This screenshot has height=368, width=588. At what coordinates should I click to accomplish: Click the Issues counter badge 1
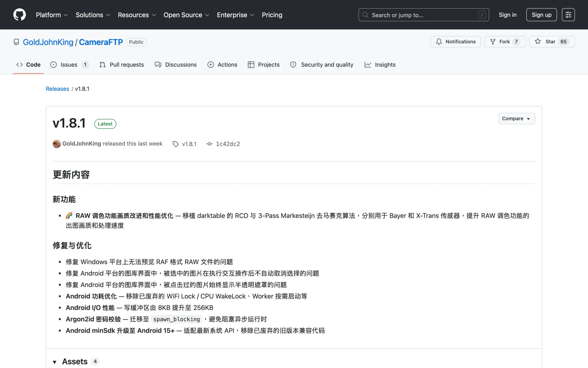point(85,64)
